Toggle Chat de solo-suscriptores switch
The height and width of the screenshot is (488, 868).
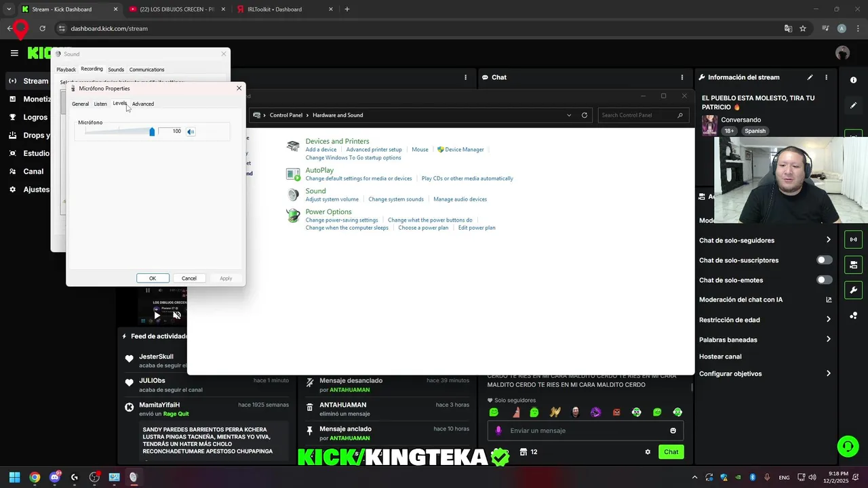[825, 260]
